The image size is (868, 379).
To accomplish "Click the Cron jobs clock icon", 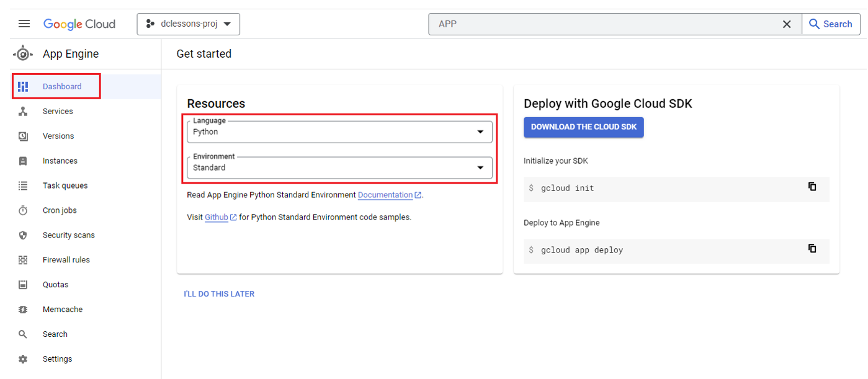I will 23,211.
